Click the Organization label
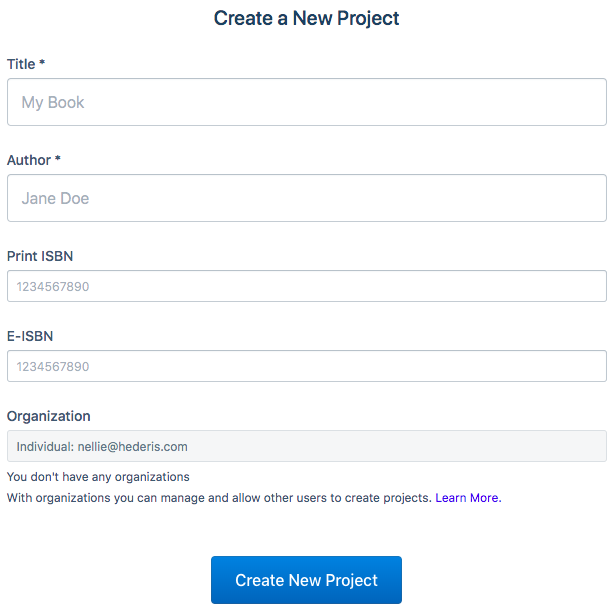The image size is (613, 613). coord(48,416)
